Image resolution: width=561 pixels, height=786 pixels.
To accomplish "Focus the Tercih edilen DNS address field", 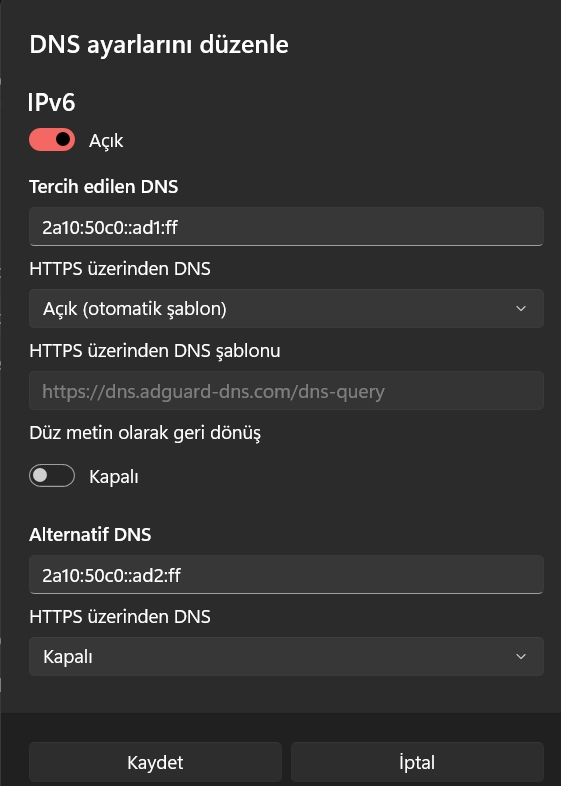I will tap(286, 227).
